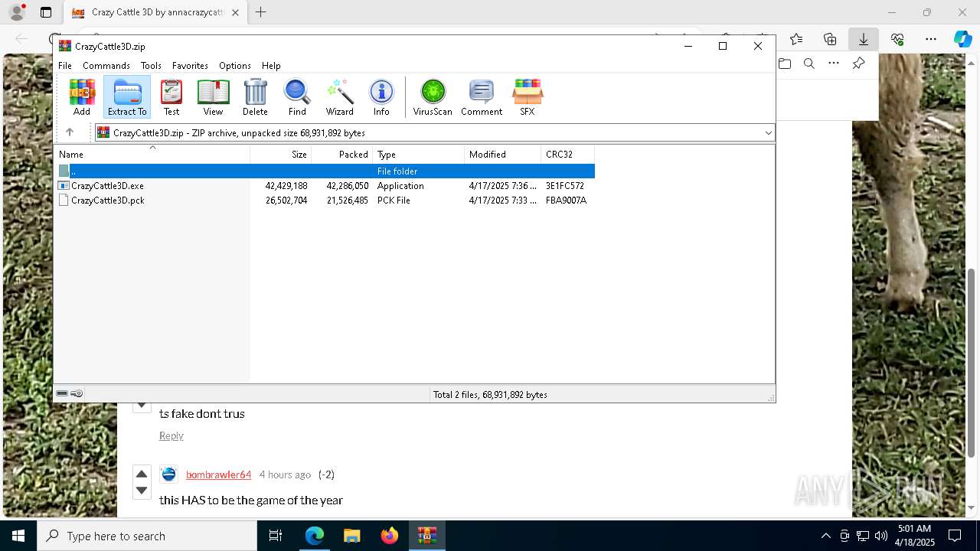This screenshot has height=551, width=980.
Task: Open downloads folder icon in panel
Action: coord(785,64)
